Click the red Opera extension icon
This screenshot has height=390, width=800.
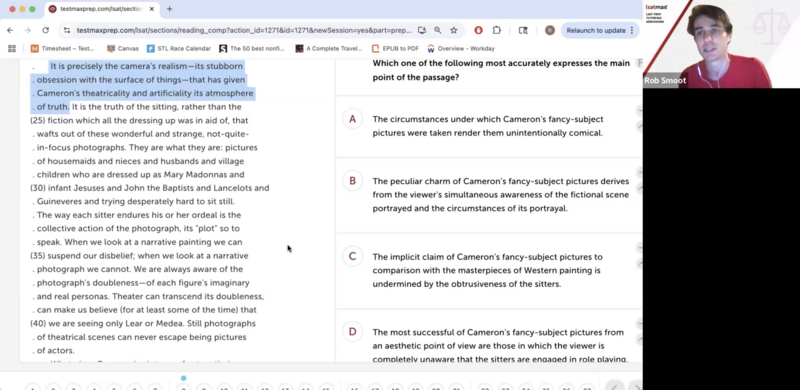point(479,31)
